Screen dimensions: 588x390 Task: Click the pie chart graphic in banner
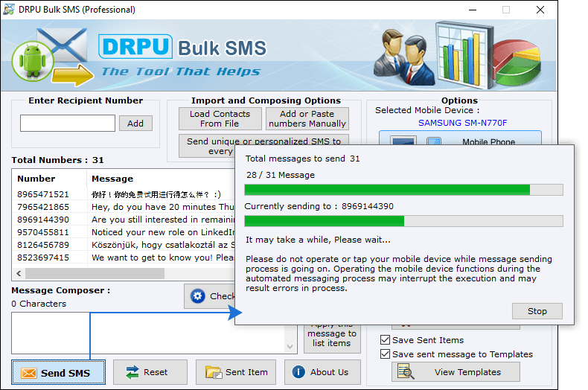(x=517, y=63)
